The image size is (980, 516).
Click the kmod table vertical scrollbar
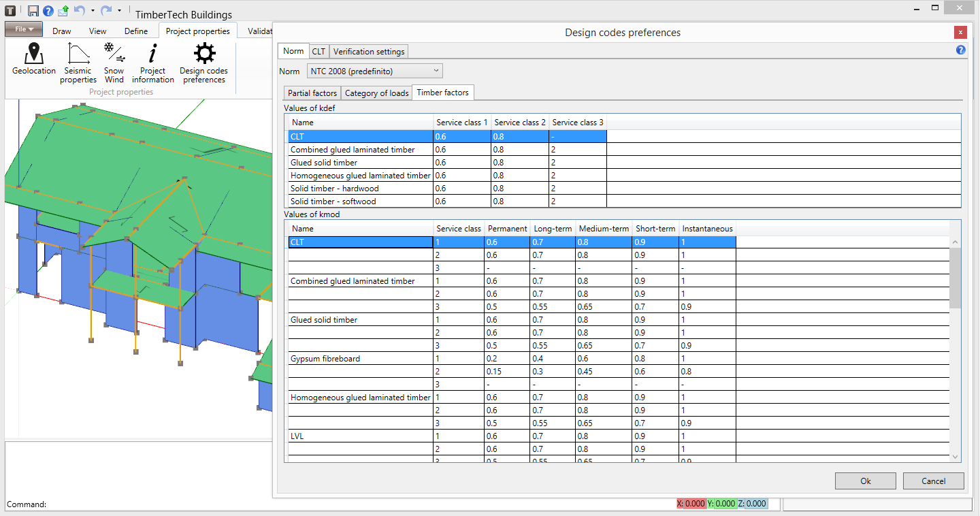[x=955, y=349]
